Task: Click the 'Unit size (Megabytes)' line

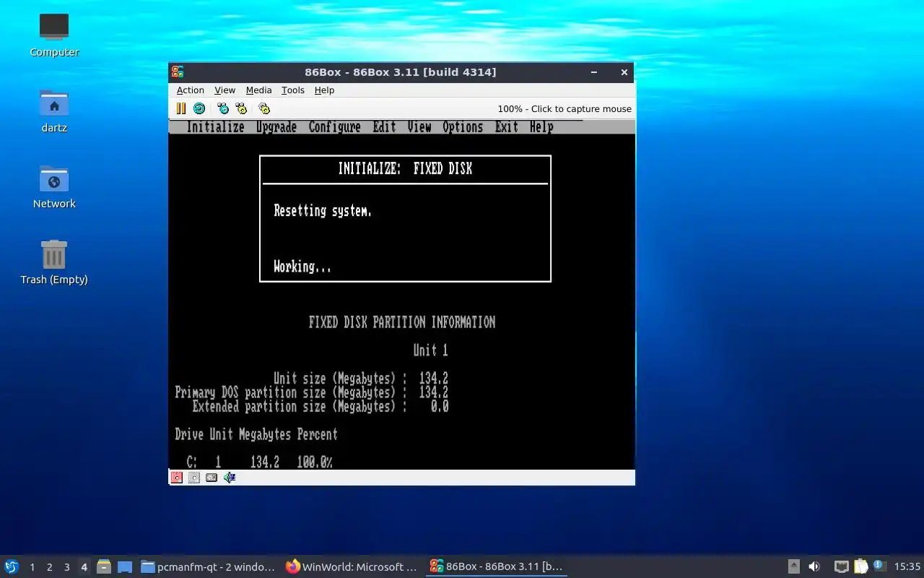Action: [361, 379]
